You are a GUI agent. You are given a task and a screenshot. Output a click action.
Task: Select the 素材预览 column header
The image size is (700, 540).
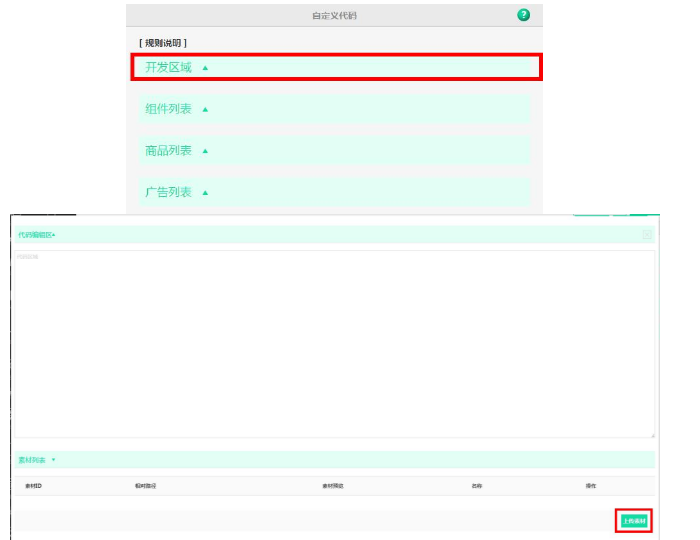coord(333,486)
